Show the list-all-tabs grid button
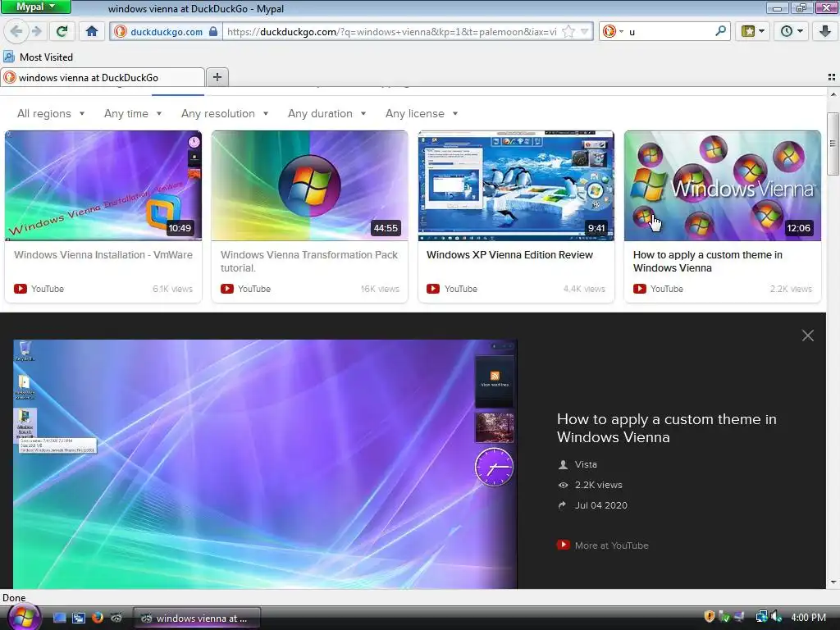 (832, 78)
